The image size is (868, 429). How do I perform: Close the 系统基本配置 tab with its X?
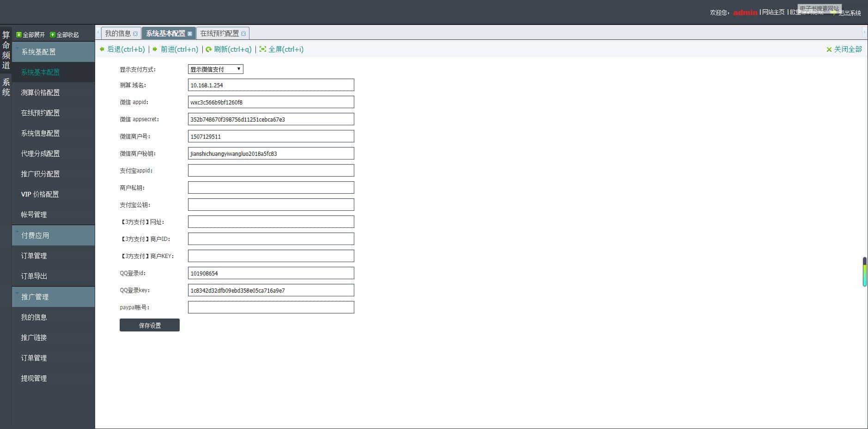pyautogui.click(x=190, y=34)
